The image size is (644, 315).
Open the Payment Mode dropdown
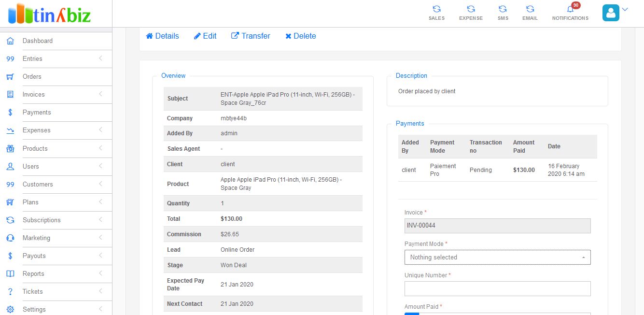tap(497, 258)
